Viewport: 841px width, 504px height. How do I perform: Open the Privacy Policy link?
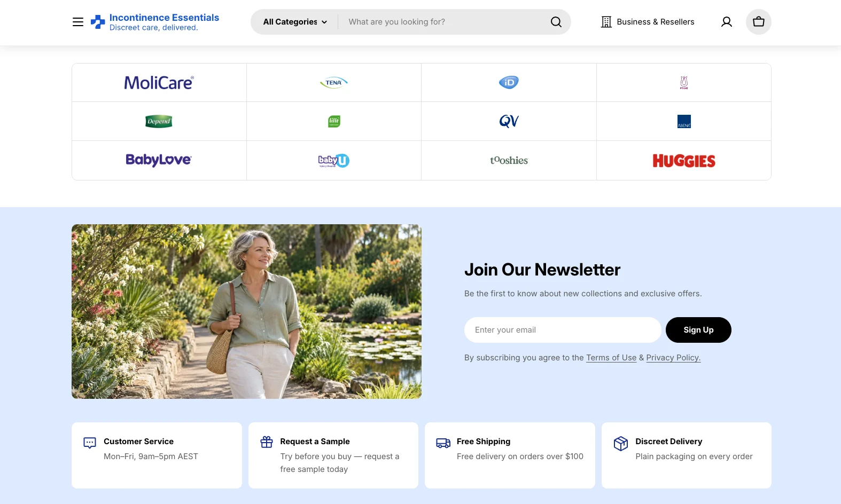click(673, 358)
